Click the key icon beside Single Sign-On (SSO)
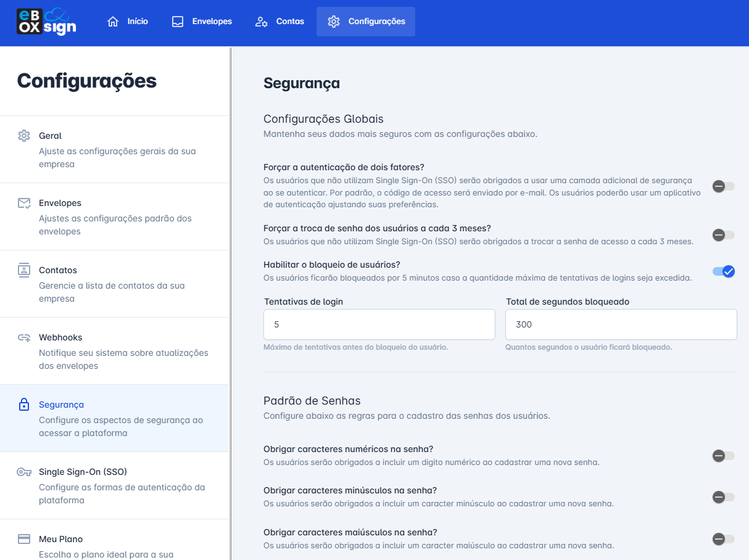Screen dimensions: 749x560 23,471
